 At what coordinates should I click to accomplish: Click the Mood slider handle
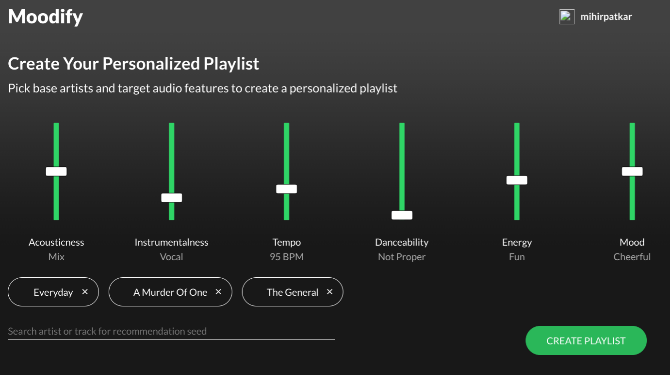[632, 171]
